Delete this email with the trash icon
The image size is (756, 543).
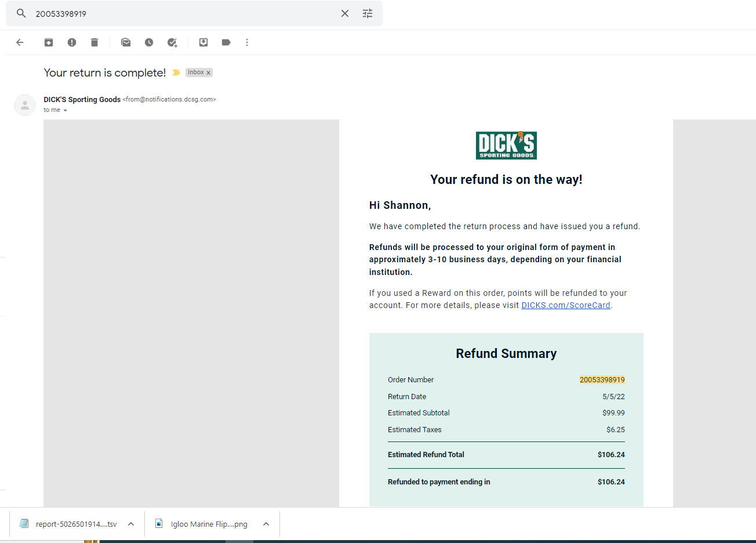click(94, 42)
